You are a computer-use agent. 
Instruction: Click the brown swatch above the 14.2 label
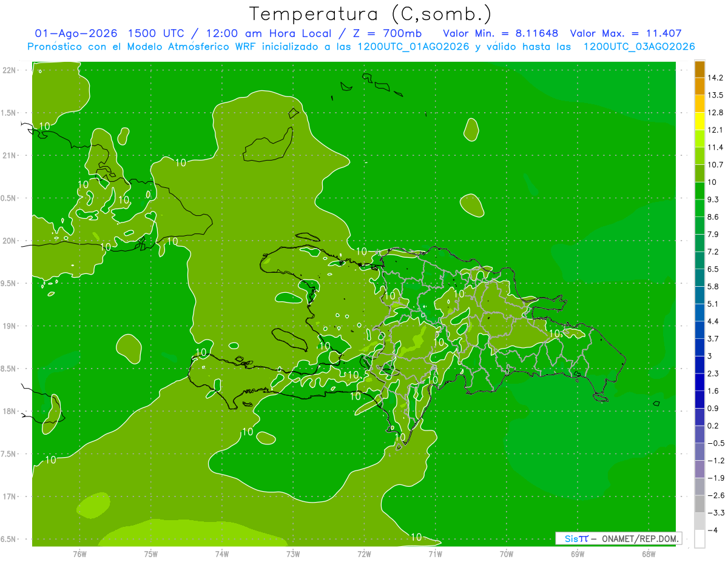[699, 69]
